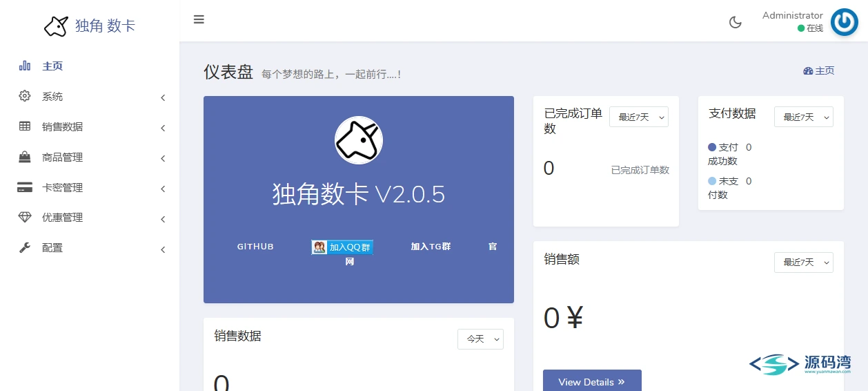Expand the chevron next to 商品管理

pyautogui.click(x=163, y=158)
